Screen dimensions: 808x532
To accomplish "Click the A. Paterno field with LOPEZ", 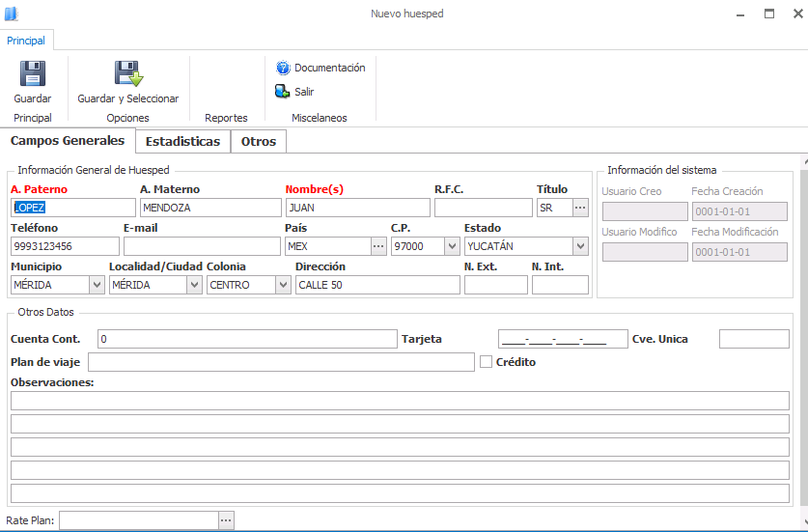I will tap(73, 208).
